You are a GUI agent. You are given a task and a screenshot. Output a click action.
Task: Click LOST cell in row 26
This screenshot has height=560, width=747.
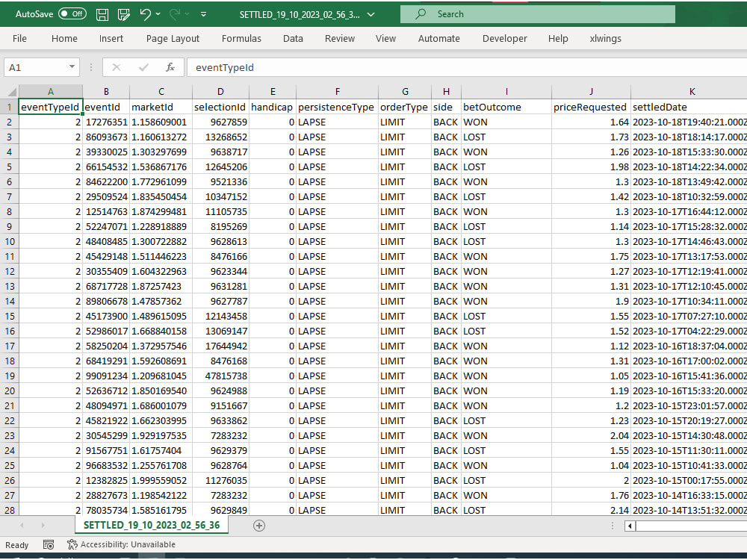[506, 480]
